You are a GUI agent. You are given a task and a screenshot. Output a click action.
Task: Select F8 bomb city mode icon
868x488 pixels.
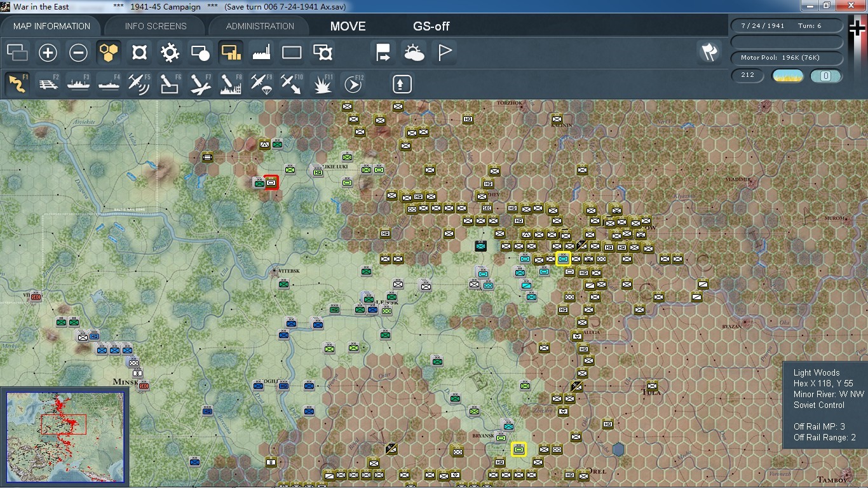click(231, 83)
